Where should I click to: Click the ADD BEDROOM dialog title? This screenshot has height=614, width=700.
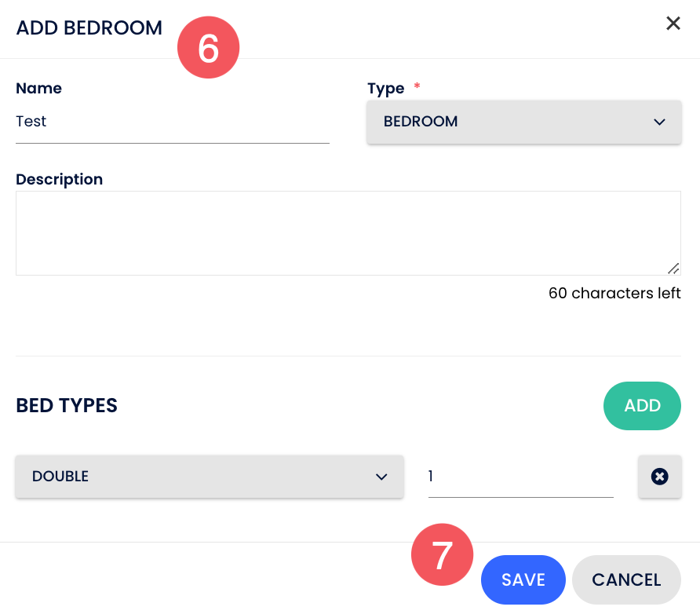coord(89,28)
